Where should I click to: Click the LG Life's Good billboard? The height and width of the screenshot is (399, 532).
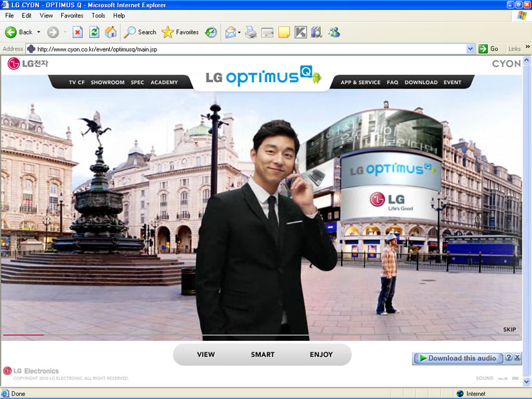tap(391, 201)
